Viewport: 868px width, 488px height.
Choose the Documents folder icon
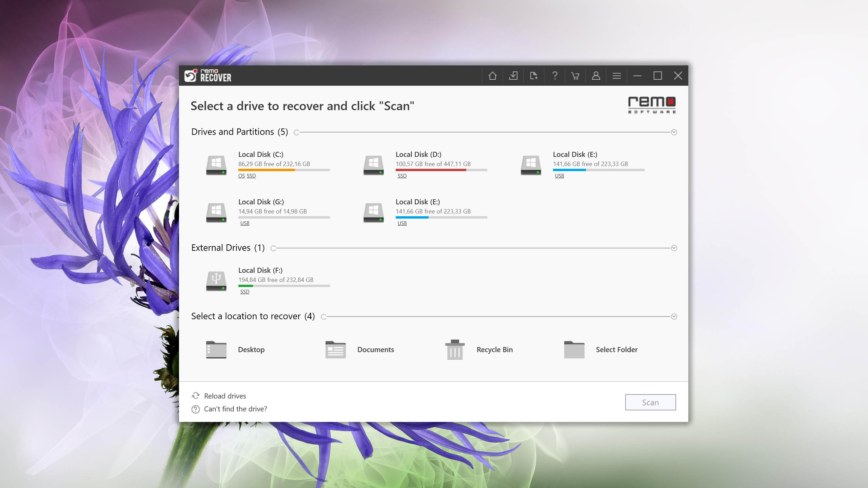(336, 349)
